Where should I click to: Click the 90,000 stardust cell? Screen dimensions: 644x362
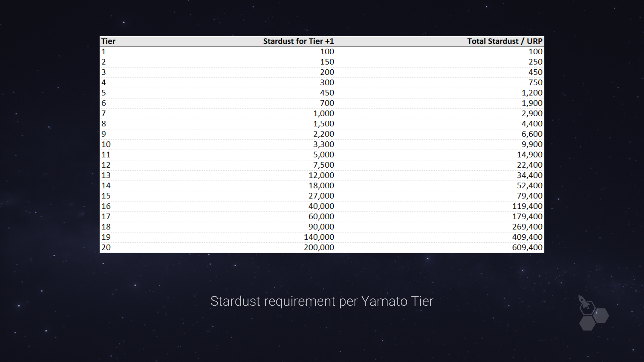coord(321,227)
